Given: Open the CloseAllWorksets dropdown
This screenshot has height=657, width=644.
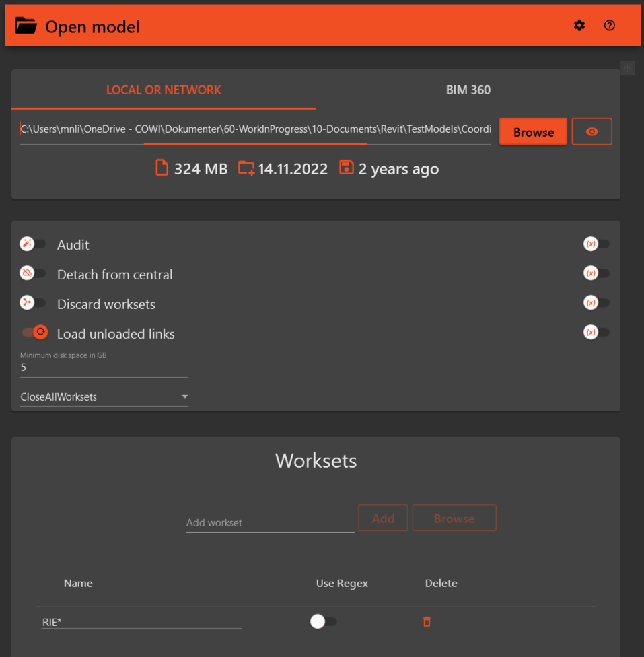Looking at the screenshot, I should (x=104, y=397).
